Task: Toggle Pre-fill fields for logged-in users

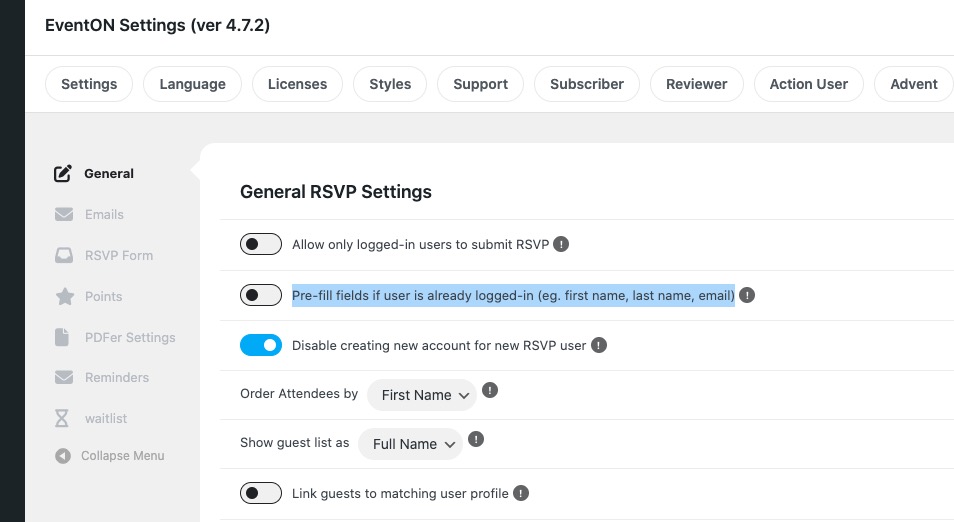Action: 261,295
